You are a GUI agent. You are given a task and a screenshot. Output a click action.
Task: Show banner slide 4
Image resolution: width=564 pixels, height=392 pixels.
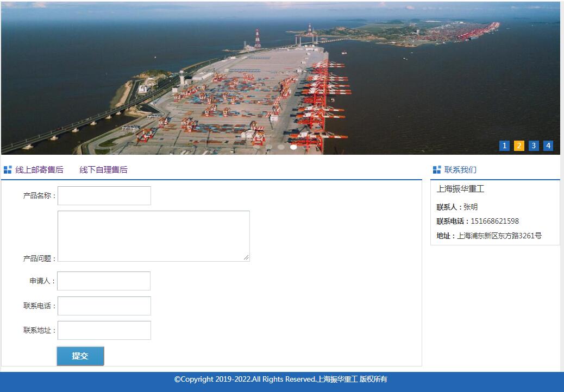[x=548, y=146]
